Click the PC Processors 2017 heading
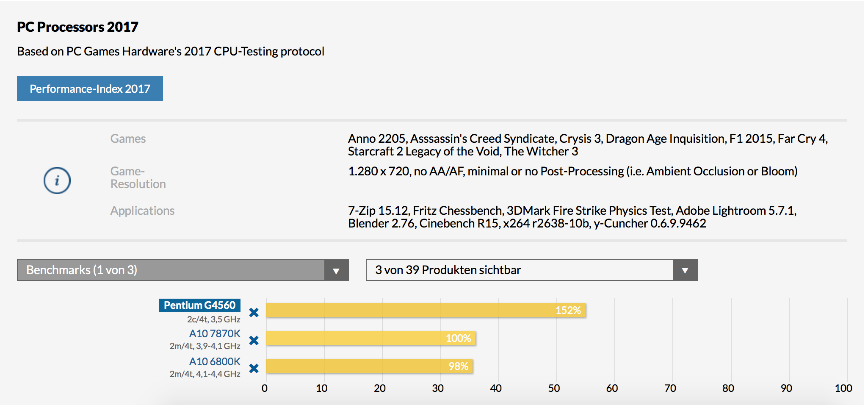Image resolution: width=868 pixels, height=405 pixels. point(77,27)
